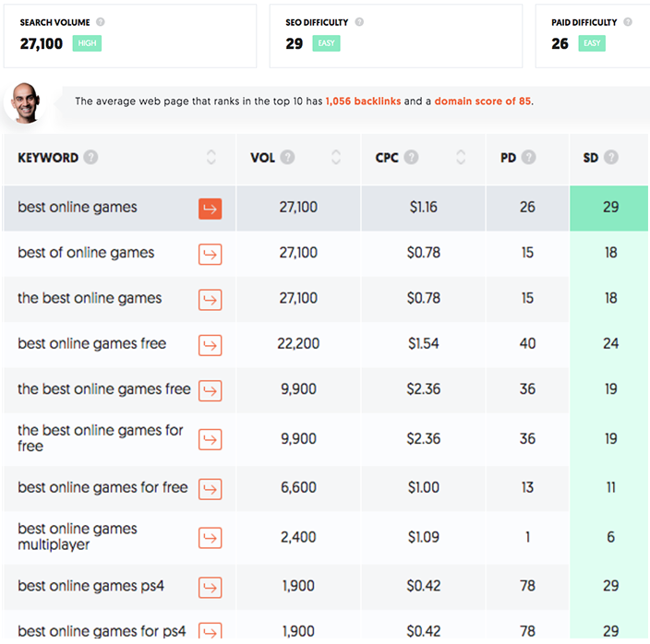Click the Neil Patel avatar photo
The image size is (650, 644).
25,103
